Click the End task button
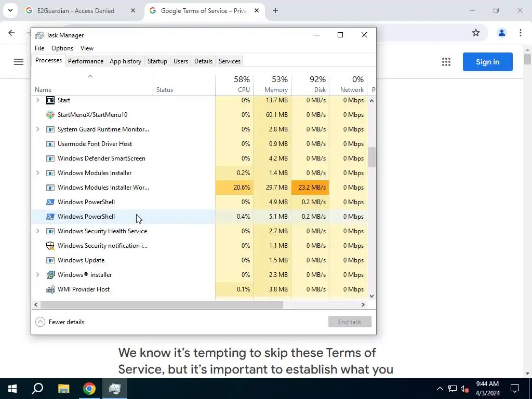Image resolution: width=532 pixels, height=399 pixels. tap(350, 322)
